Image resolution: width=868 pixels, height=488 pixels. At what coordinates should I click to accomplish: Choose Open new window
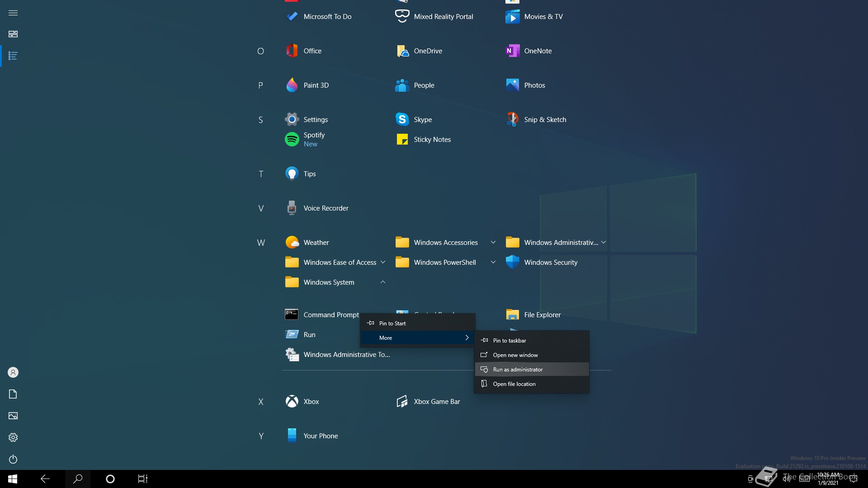click(532, 355)
